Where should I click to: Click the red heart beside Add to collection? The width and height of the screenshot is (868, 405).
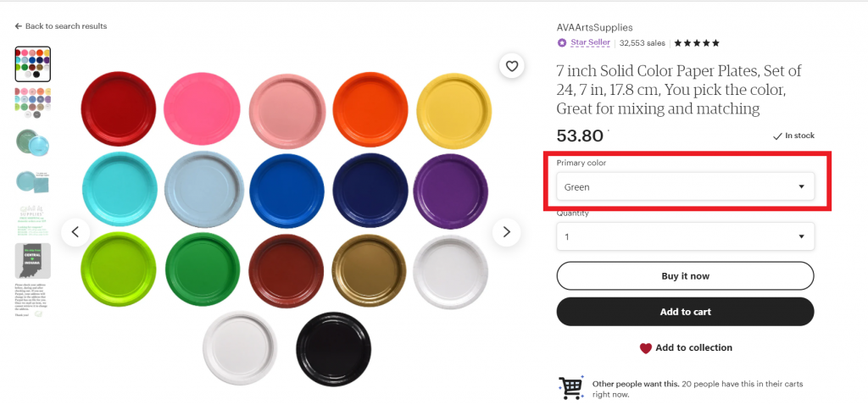pos(646,348)
